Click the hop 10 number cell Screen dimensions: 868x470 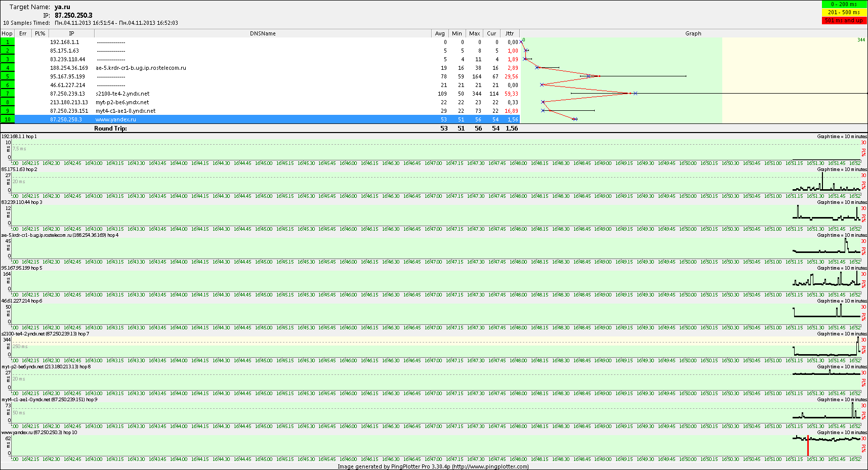8,119
